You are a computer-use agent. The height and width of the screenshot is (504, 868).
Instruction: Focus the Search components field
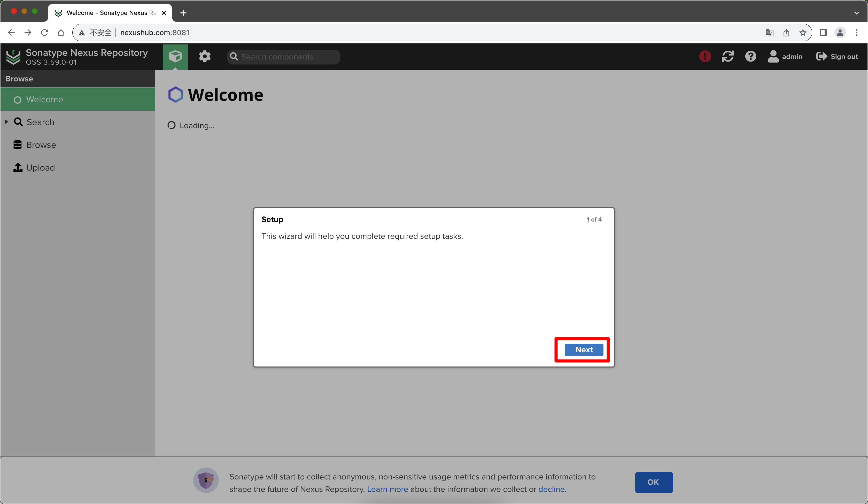pos(283,57)
